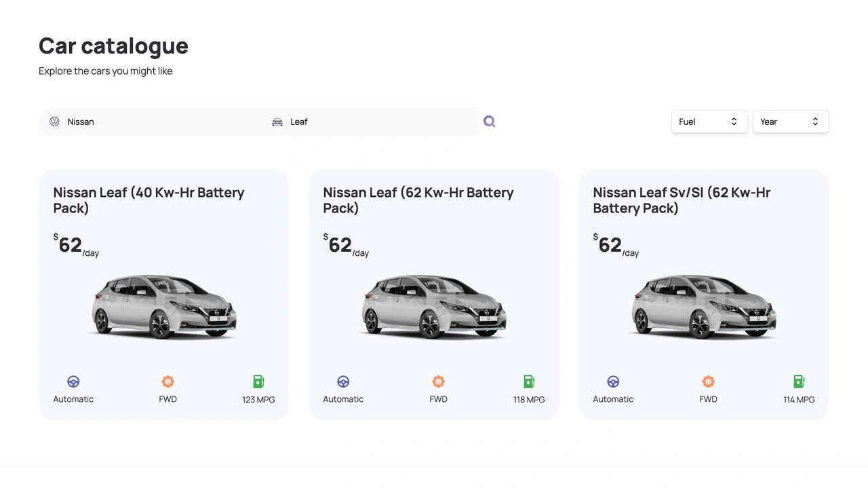
Task: Click gas pump icon above 123 MPG
Action: click(x=258, y=381)
